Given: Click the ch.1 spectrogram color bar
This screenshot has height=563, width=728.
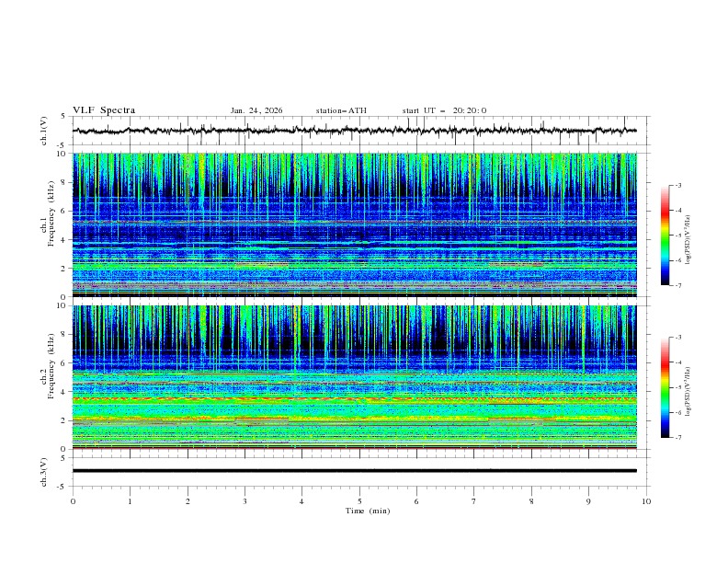Looking at the screenshot, I should coord(665,236).
